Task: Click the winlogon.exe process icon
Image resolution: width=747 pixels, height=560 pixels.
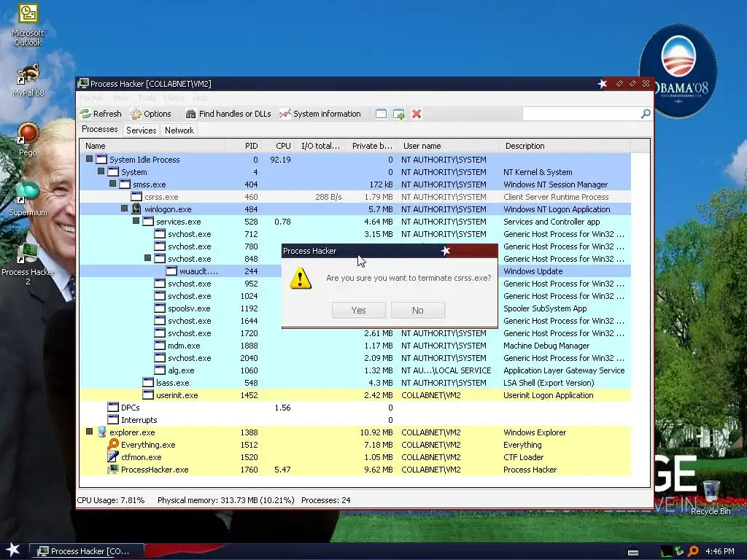Action: click(136, 209)
